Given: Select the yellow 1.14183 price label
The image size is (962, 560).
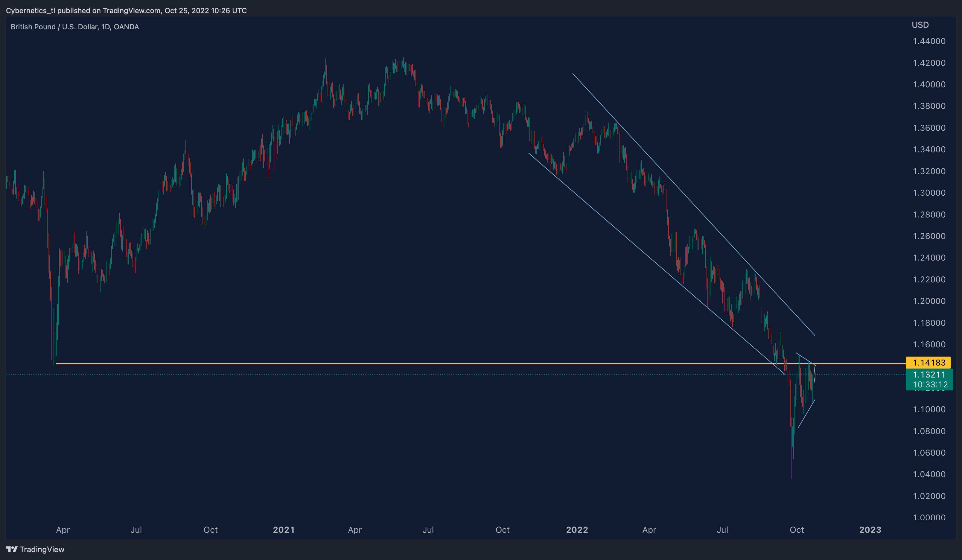Looking at the screenshot, I should pos(928,362).
